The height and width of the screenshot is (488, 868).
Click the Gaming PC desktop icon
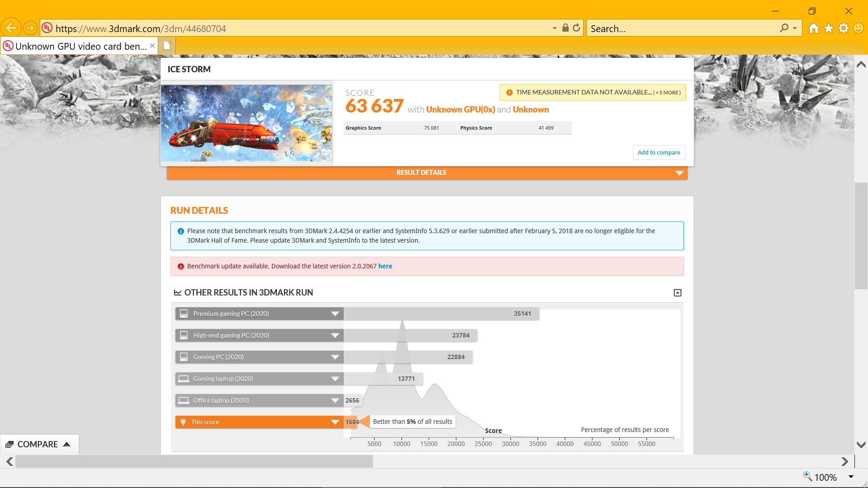pos(184,357)
